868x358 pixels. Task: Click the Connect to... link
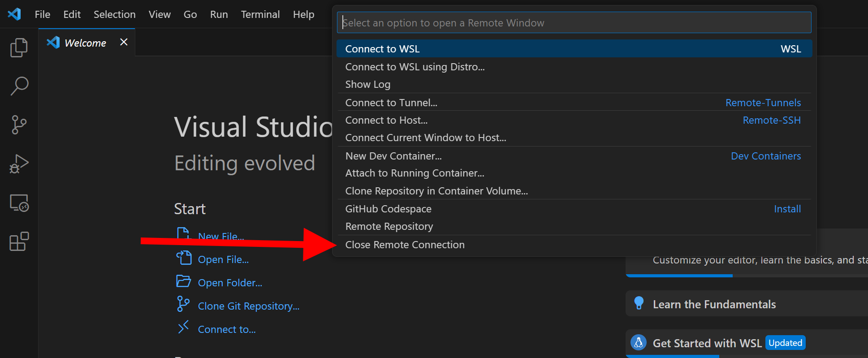227,329
